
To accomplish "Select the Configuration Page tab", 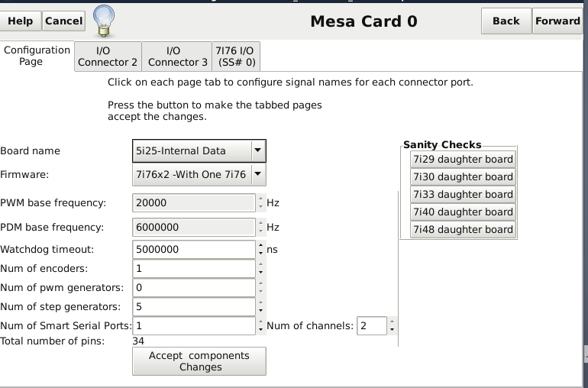I will pyautogui.click(x=37, y=56).
